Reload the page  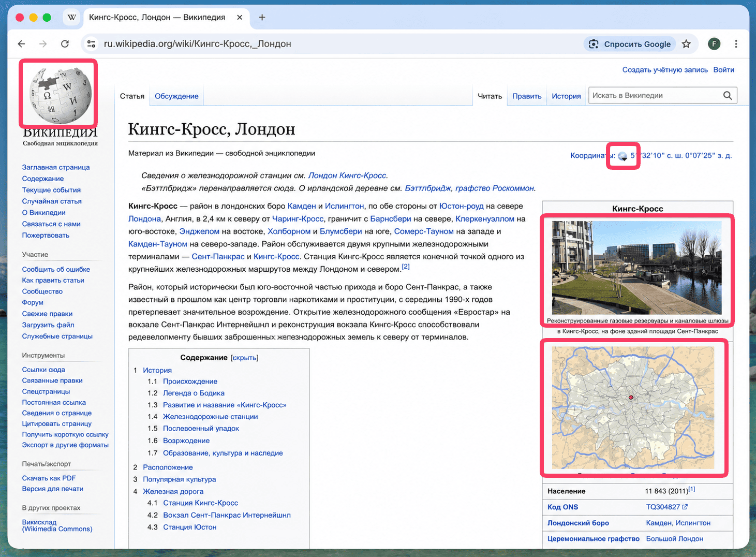click(65, 44)
